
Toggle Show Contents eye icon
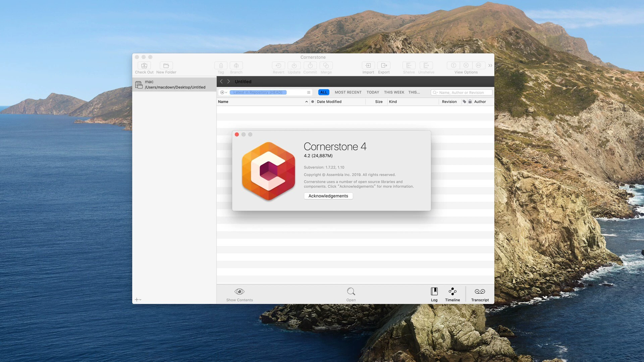point(239,292)
